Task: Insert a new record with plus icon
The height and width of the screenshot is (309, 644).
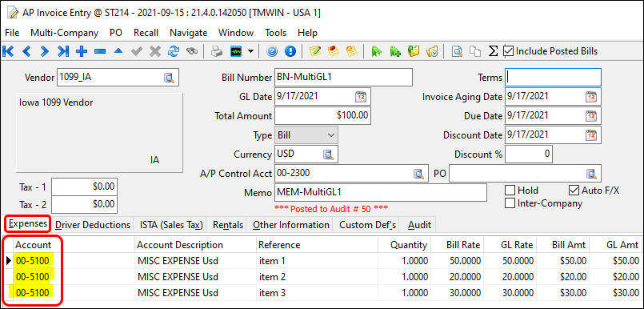Action: (x=82, y=51)
